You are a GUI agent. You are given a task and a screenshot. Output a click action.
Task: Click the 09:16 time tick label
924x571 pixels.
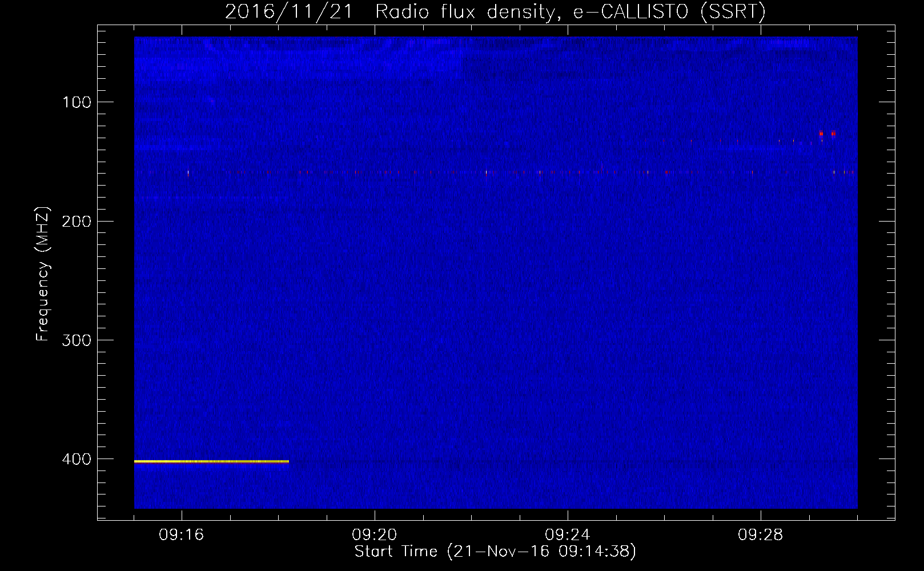(x=182, y=535)
